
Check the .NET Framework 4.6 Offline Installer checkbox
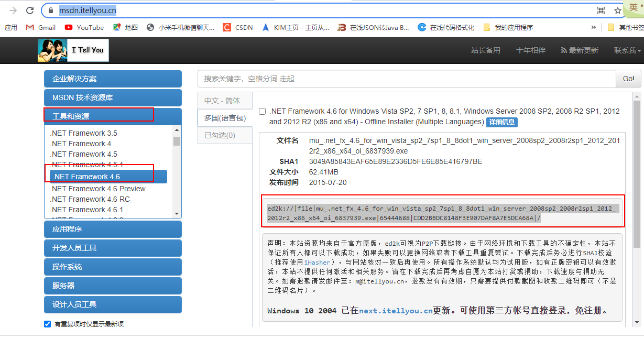[x=263, y=112]
